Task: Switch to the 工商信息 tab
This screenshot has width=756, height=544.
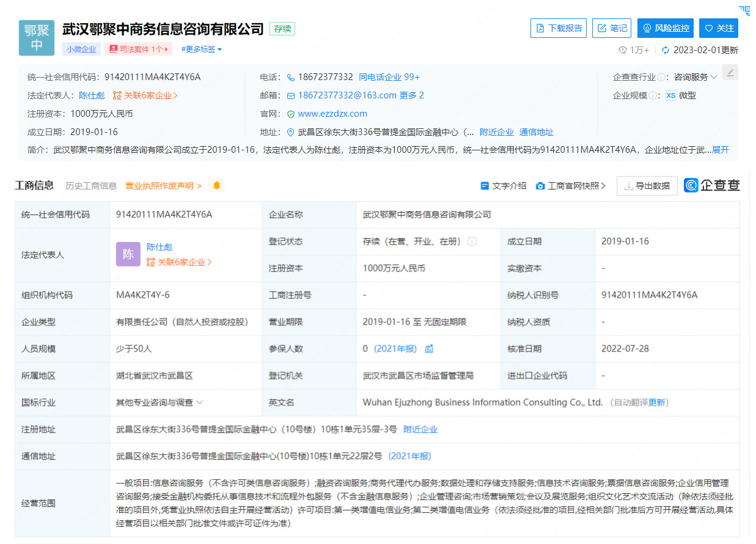Action: tap(34, 185)
